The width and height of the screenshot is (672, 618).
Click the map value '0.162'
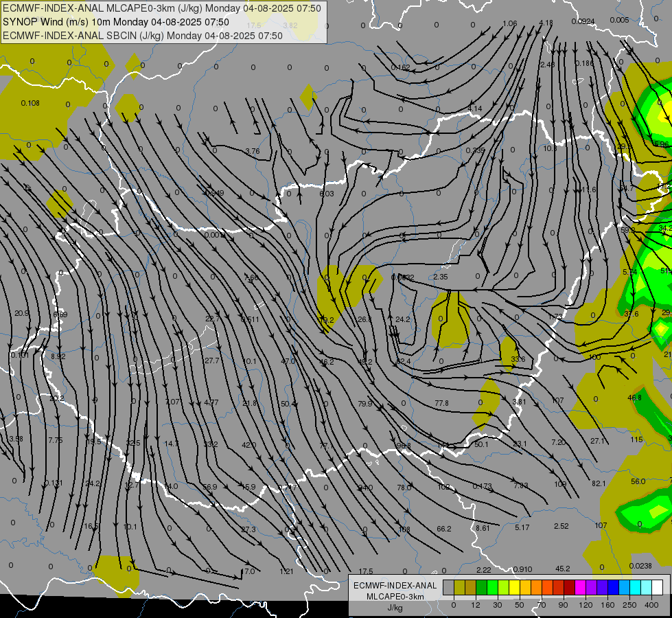click(400, 67)
